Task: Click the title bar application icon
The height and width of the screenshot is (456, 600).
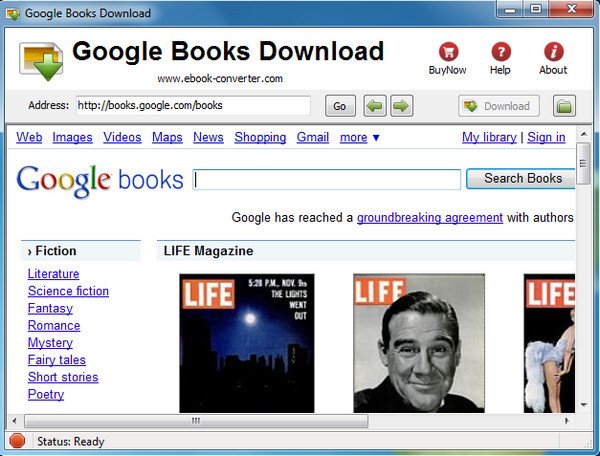Action: tap(13, 14)
